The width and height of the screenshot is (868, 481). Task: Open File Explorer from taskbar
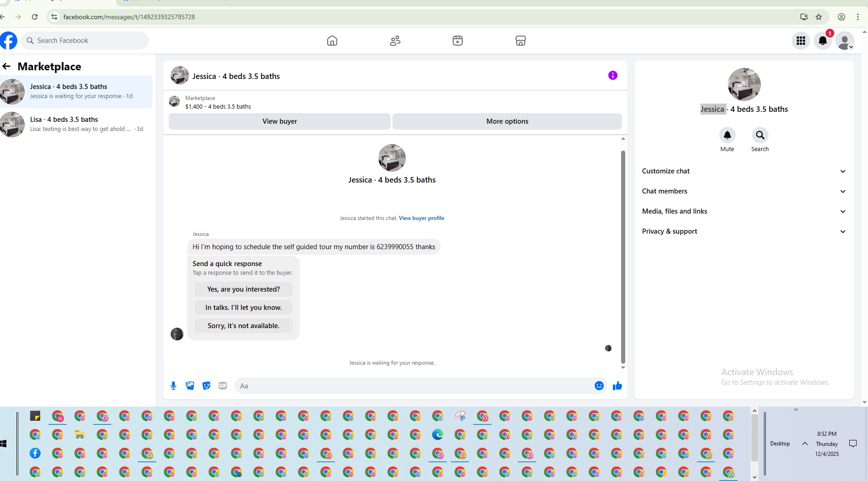[x=80, y=434]
